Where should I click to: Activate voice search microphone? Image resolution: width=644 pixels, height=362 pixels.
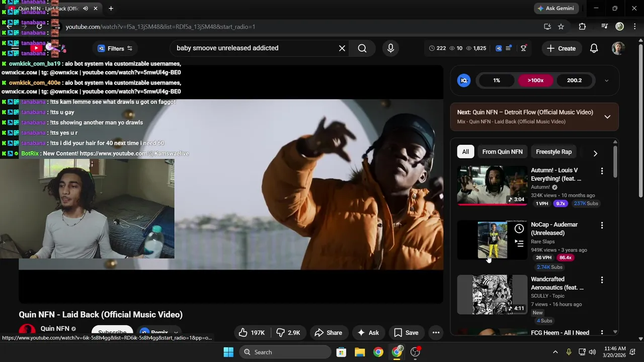[x=390, y=48]
